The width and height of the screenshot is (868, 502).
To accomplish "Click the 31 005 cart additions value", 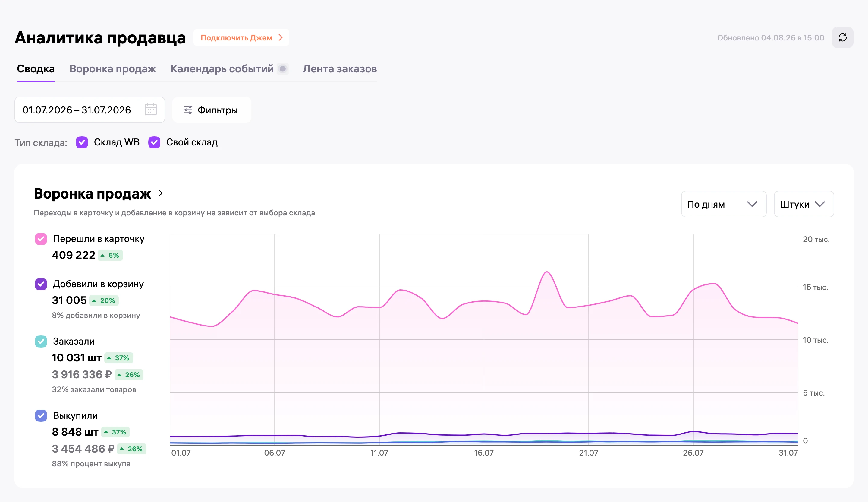I will tap(69, 300).
